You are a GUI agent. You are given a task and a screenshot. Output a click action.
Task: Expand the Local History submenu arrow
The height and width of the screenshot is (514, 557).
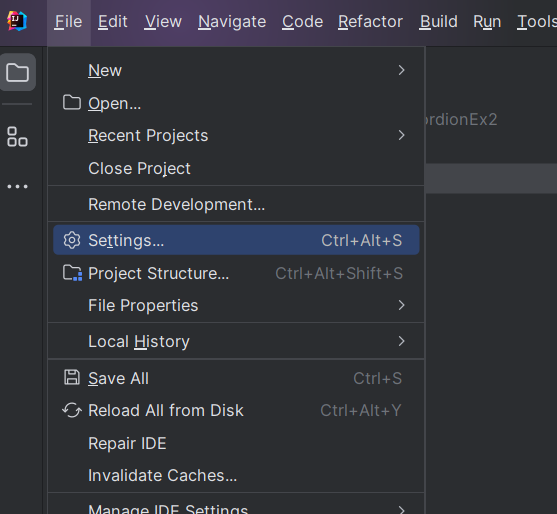[401, 341]
